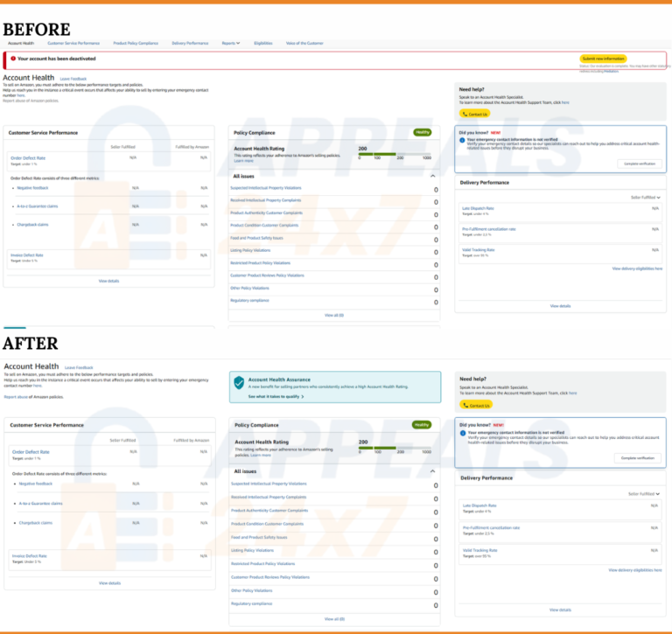The width and height of the screenshot is (672, 634).
Task: Go to the Delivery Performance tab
Action: [190, 43]
